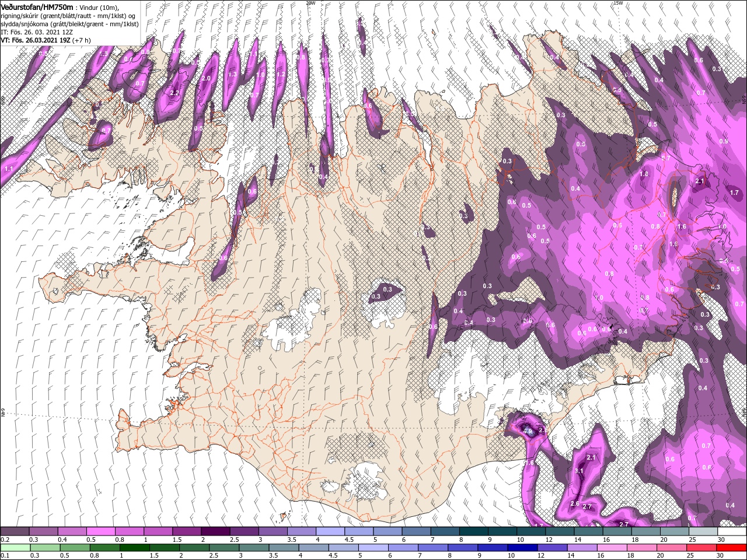This screenshot has width=747, height=560.
Task: Click the 0.9 value near the northeast corner
Action: point(724,142)
